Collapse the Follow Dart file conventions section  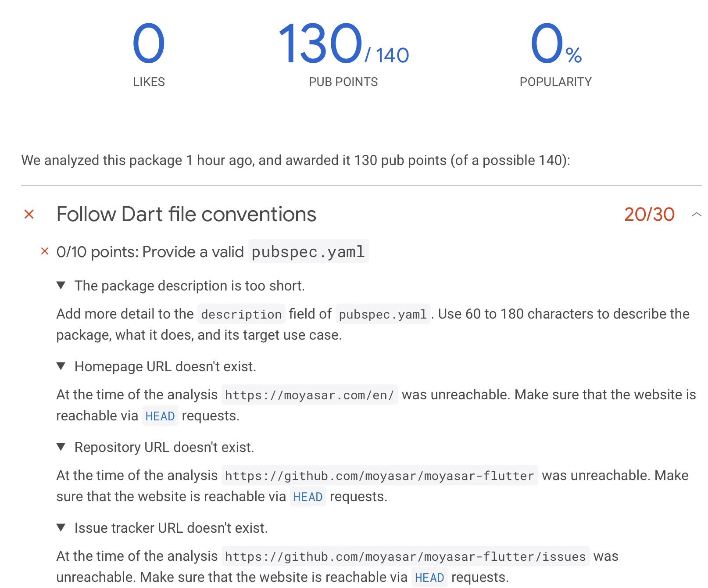click(x=696, y=215)
